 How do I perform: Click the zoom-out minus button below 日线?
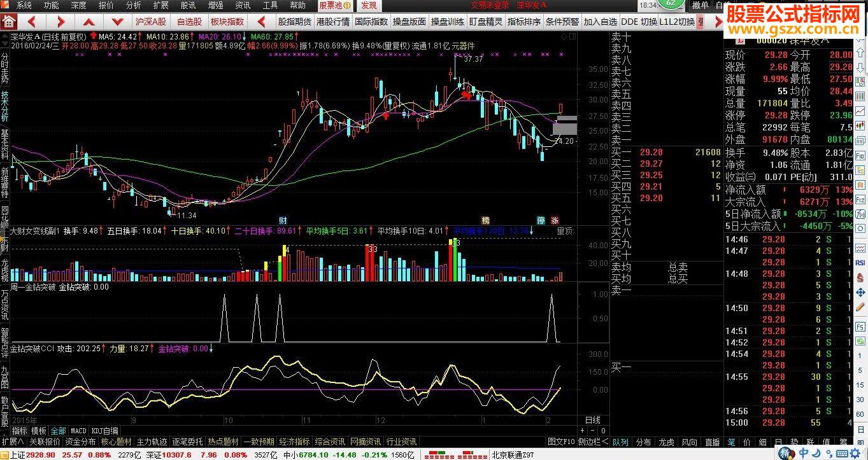pyautogui.click(x=592, y=430)
